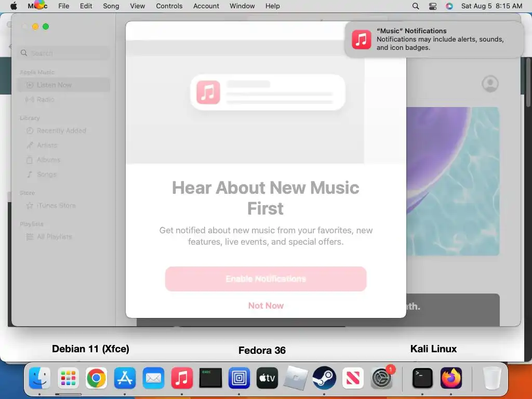The height and width of the screenshot is (399, 532).
Task: Open Songs in the Library
Action: 64,175
